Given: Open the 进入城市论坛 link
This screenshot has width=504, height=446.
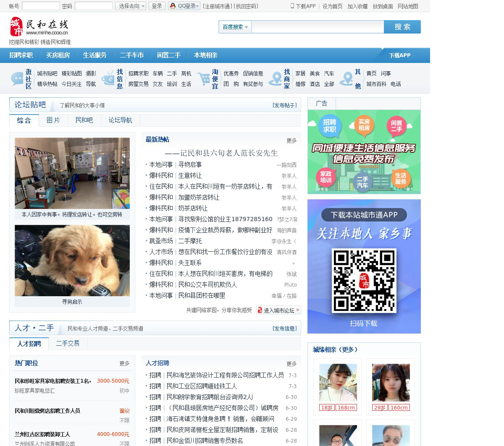Looking at the screenshot, I should [278, 310].
